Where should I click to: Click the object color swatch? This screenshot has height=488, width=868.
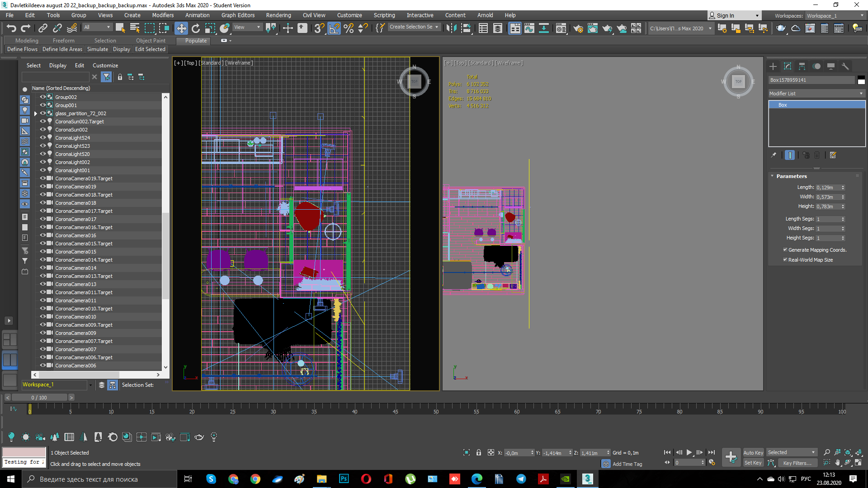click(x=861, y=80)
